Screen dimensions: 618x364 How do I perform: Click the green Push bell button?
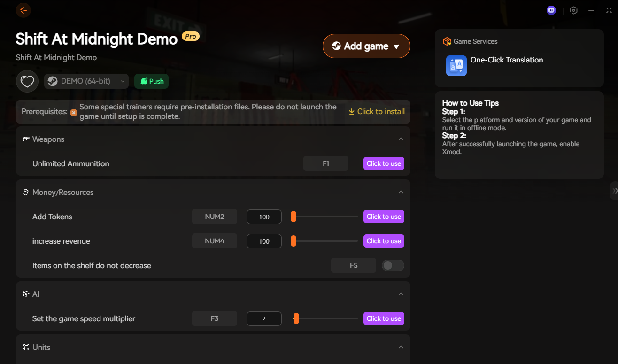click(x=151, y=81)
